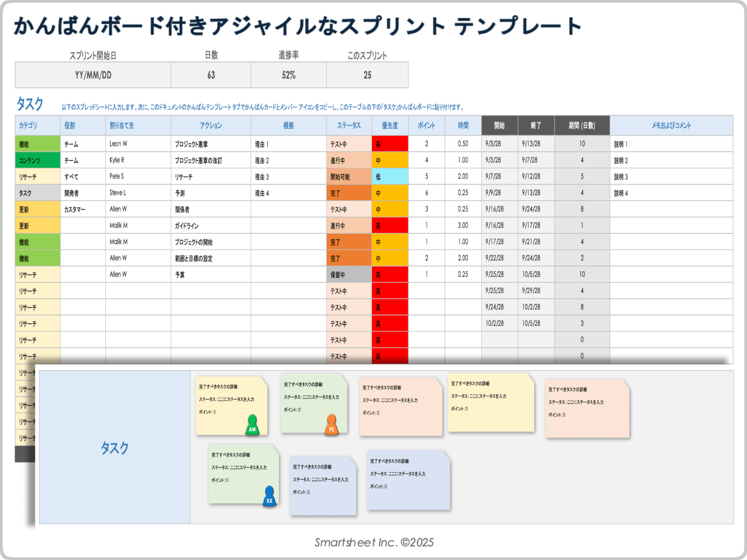Click the アクション column header

211,125
